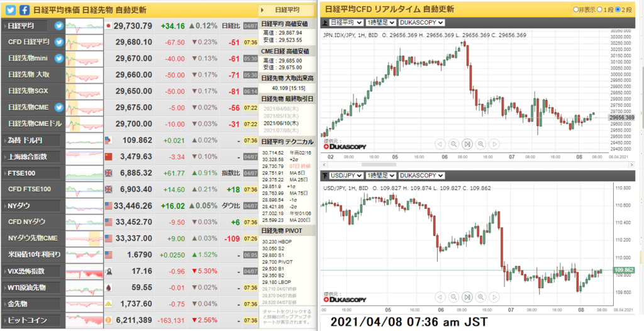Click the China flag in the 上海総合指数 row
Screen dimensions: 644x331
point(108,157)
